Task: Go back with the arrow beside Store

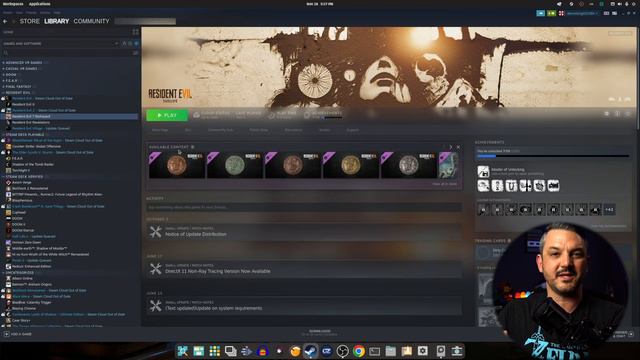Action: (x=5, y=21)
